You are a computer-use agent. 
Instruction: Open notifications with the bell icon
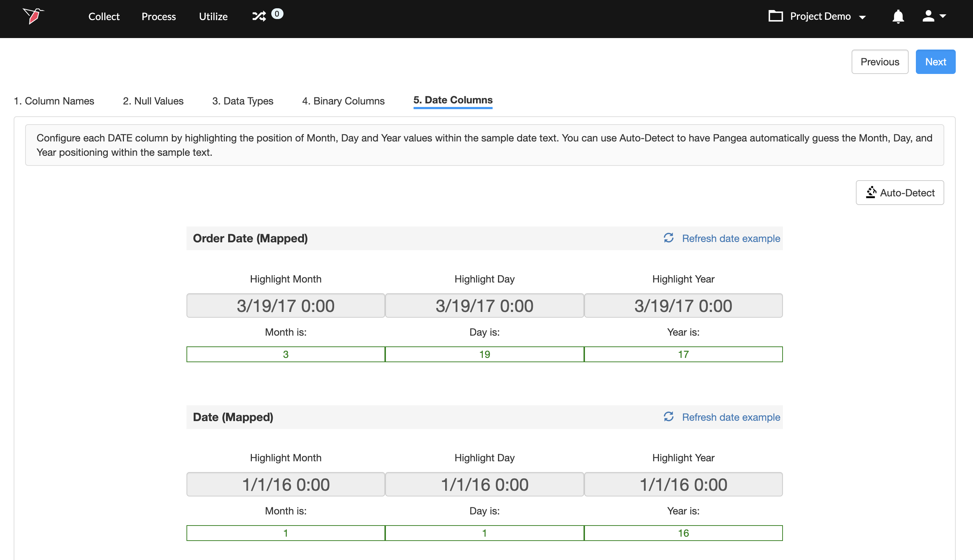coord(898,17)
